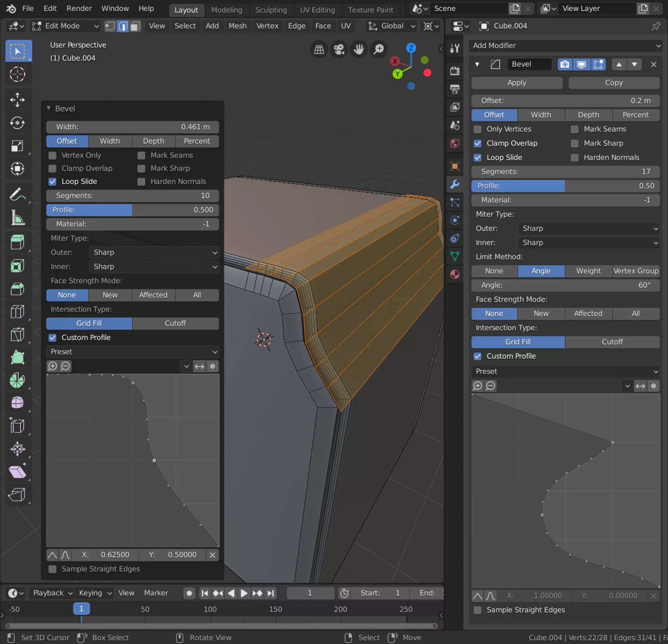Open modifier Outer miter dropdown

589,229
